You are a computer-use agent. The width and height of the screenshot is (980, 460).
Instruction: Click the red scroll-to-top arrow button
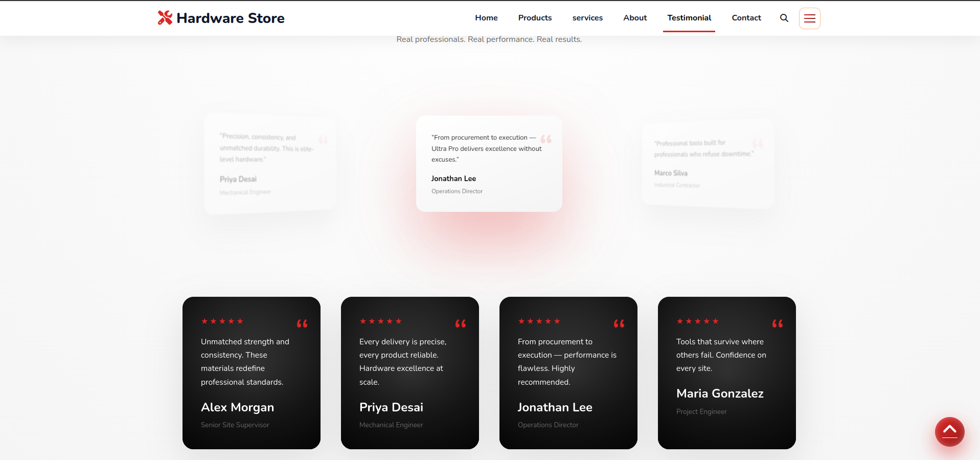[949, 432]
